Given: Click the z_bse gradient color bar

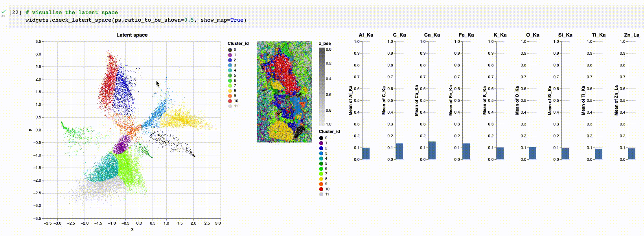Looking at the screenshot, I should [x=322, y=87].
